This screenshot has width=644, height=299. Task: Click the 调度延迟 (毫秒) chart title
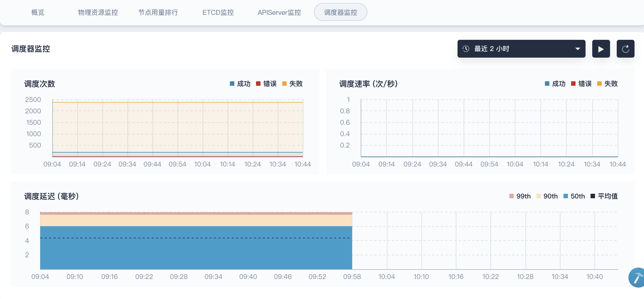[51, 196]
